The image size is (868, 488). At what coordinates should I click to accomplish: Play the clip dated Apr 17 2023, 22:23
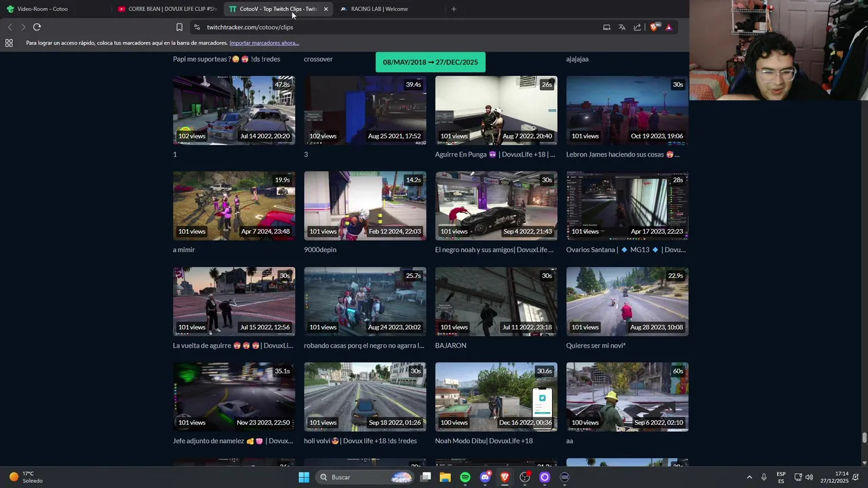627,206
